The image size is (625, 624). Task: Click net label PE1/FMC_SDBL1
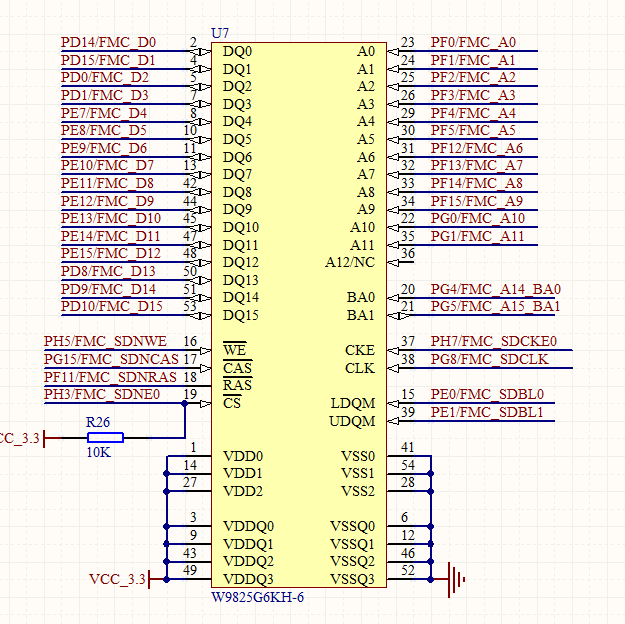tap(487, 413)
